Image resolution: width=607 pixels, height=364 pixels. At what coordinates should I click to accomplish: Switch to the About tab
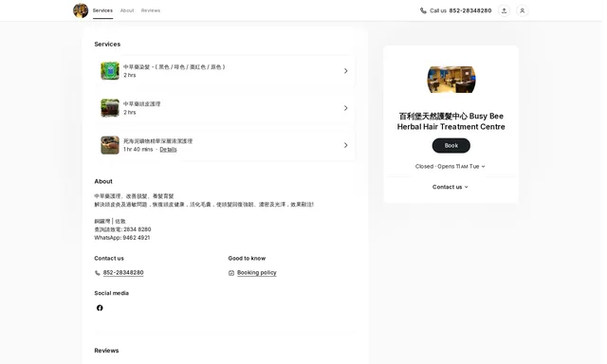[127, 10]
